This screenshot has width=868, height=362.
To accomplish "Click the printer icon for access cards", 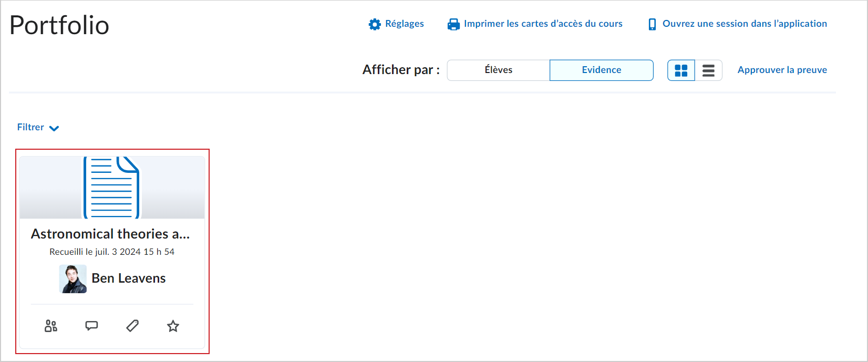I will (453, 24).
